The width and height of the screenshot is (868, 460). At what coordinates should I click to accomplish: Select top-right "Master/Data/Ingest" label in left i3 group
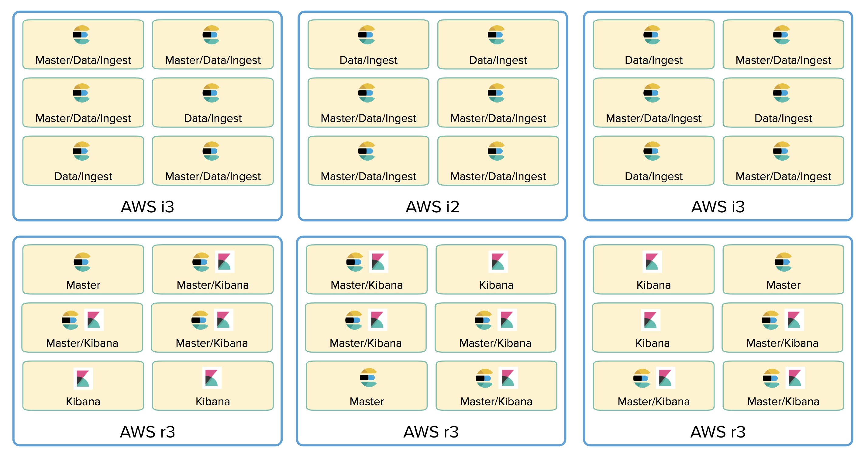tap(213, 60)
